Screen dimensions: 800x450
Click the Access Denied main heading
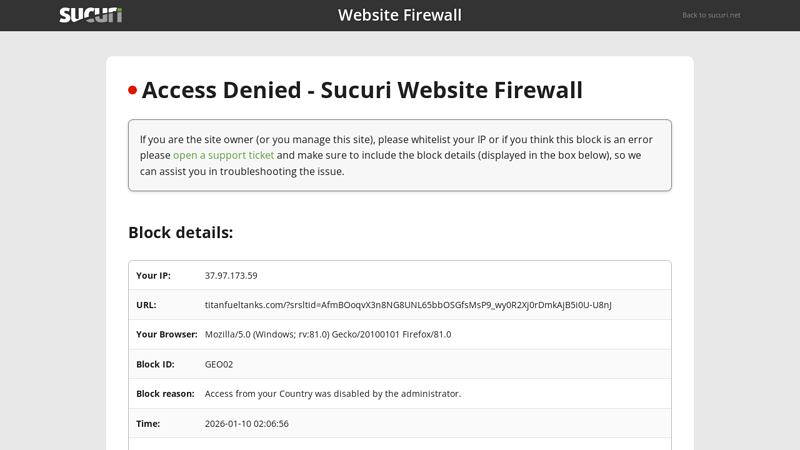coord(362,90)
